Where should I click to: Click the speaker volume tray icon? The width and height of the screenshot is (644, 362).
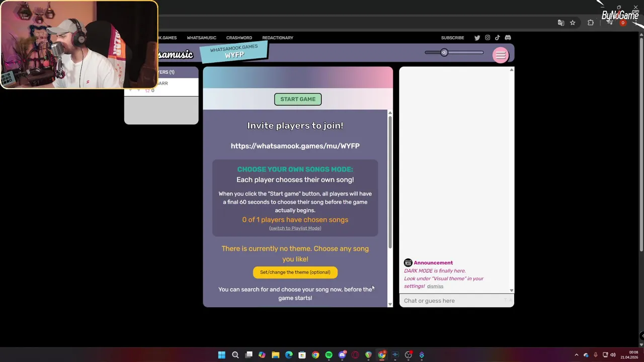tap(613, 355)
